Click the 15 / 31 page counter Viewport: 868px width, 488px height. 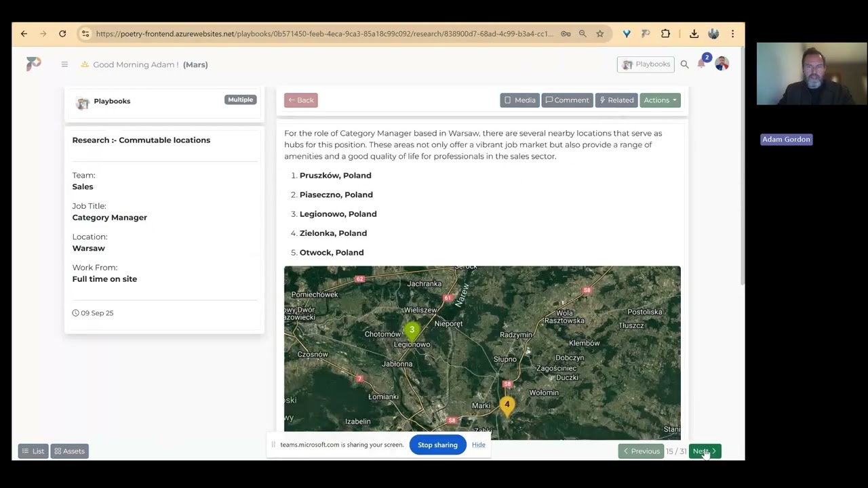[x=676, y=451]
